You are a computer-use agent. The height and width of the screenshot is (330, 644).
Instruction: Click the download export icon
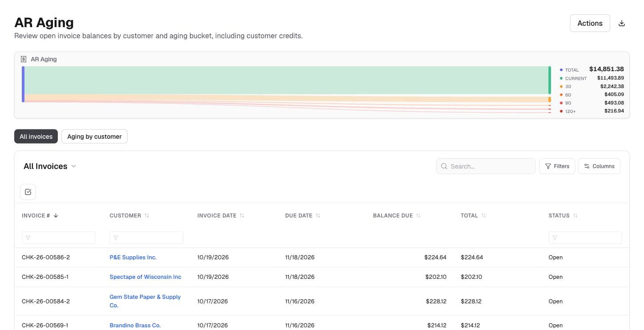point(622,24)
